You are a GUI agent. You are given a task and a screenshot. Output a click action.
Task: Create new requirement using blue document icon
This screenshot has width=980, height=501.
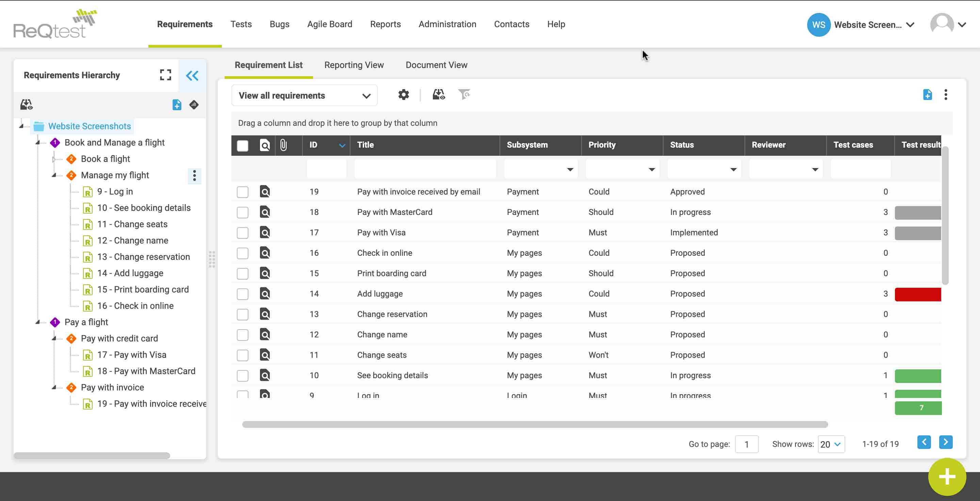[x=928, y=95]
